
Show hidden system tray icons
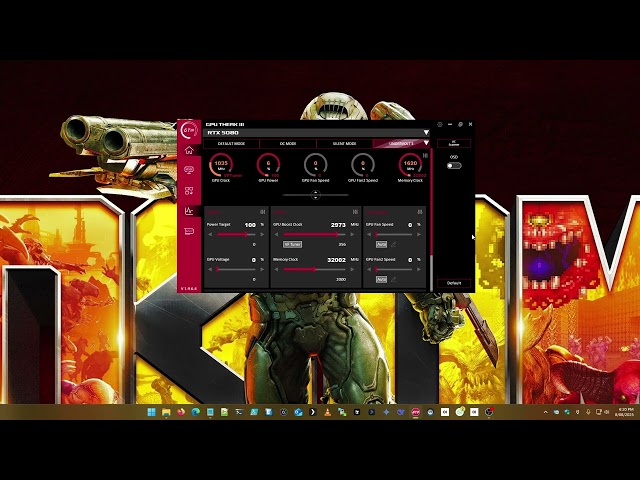(546, 412)
